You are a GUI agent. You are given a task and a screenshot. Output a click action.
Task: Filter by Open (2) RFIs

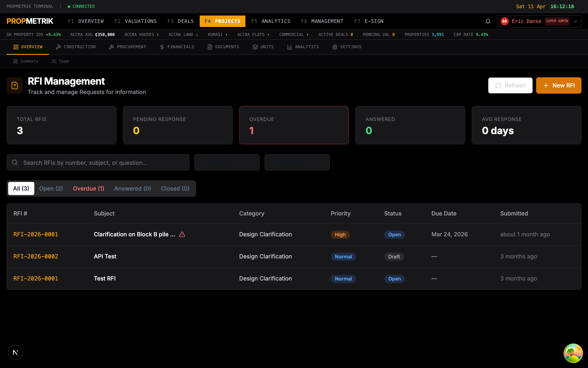[51, 188]
